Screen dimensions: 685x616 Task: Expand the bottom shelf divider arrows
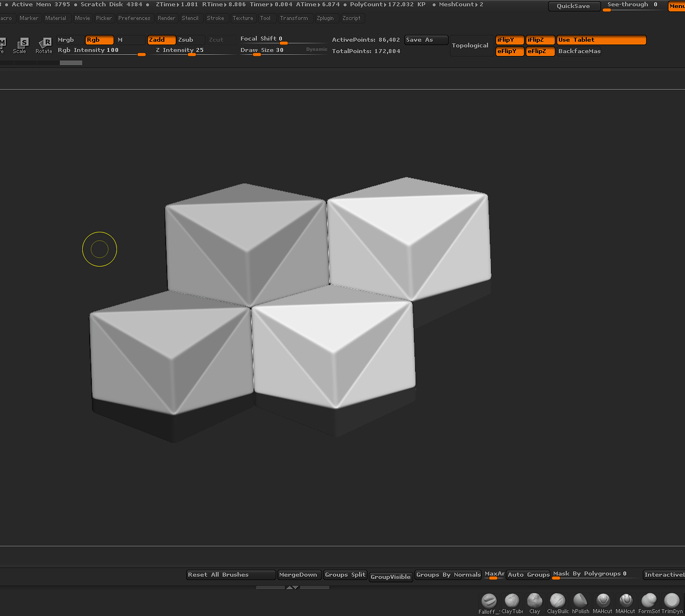coord(292,587)
